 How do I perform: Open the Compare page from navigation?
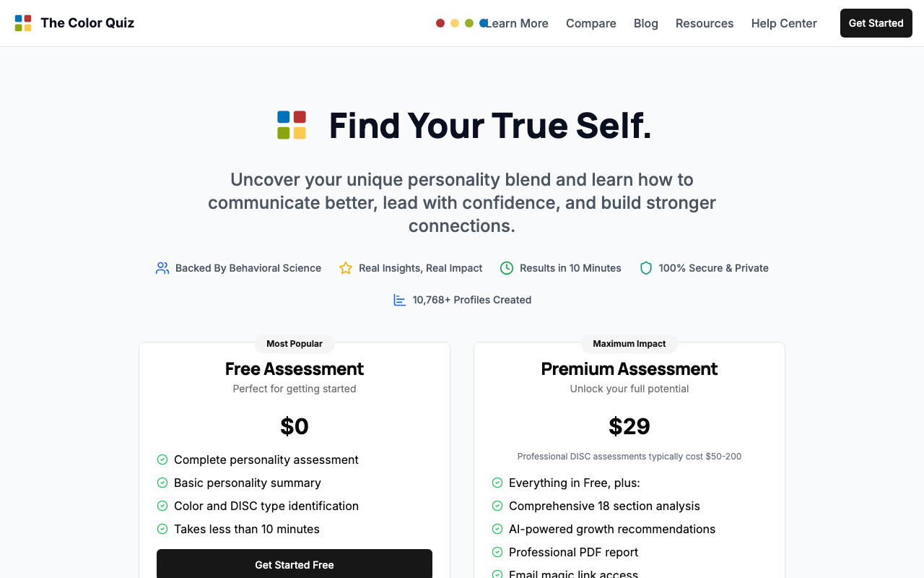[591, 23]
